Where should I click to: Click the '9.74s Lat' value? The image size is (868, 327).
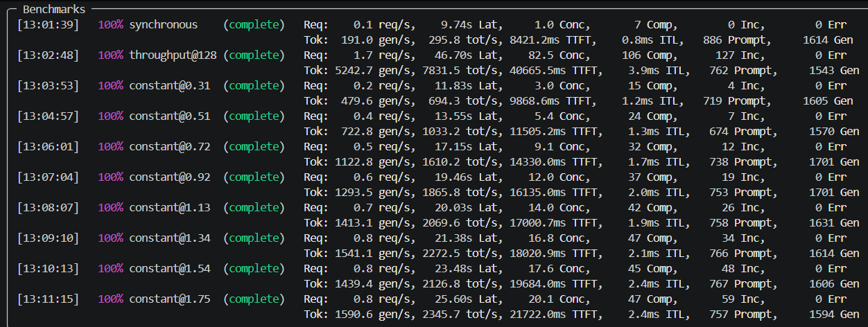[471, 25]
